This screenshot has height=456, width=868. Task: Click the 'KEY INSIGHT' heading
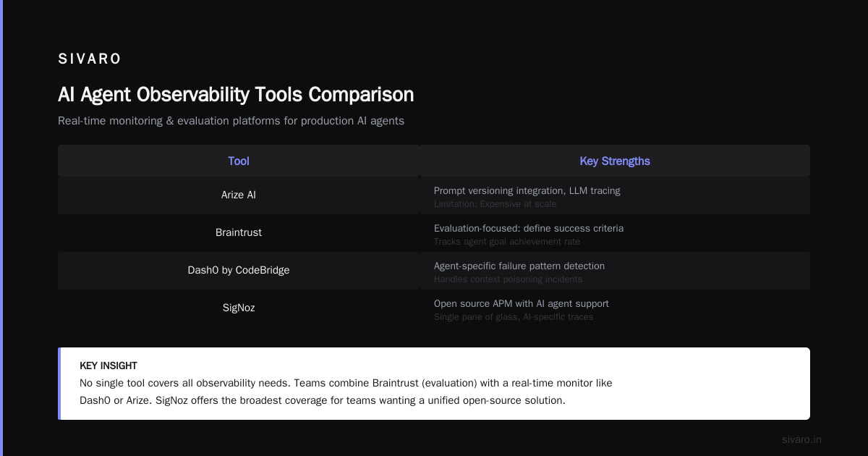tap(109, 366)
